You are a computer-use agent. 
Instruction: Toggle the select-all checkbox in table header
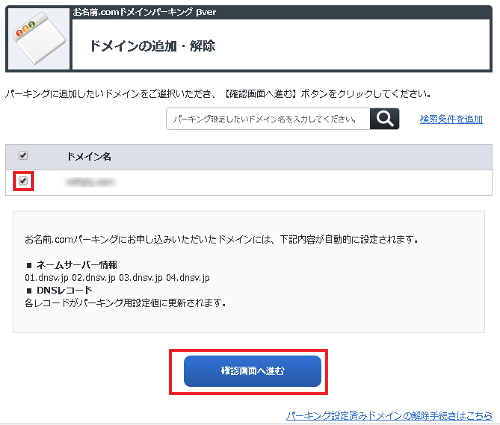23,156
